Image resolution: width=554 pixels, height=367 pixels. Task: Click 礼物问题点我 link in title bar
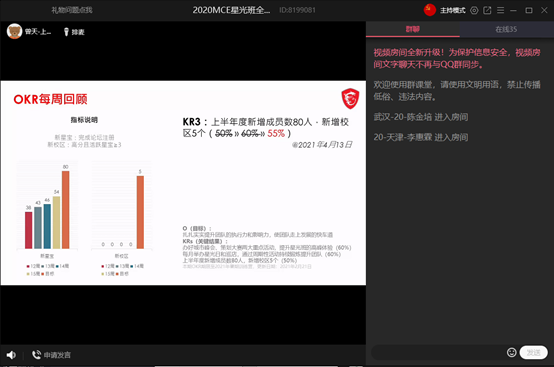[72, 10]
